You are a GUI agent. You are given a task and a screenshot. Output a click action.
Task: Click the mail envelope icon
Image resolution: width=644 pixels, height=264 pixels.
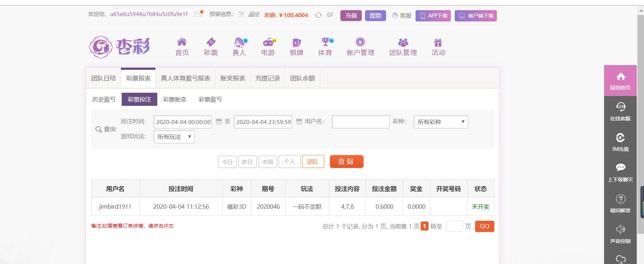point(198,14)
